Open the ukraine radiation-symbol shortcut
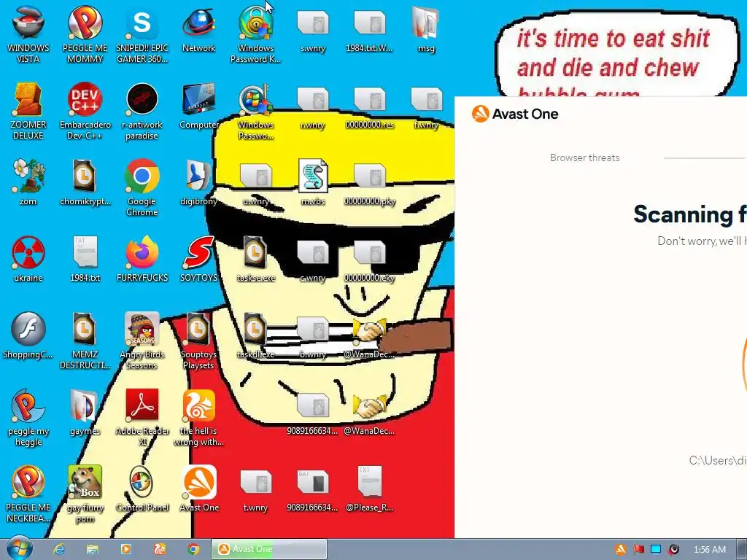This screenshot has width=747, height=560. [28, 260]
